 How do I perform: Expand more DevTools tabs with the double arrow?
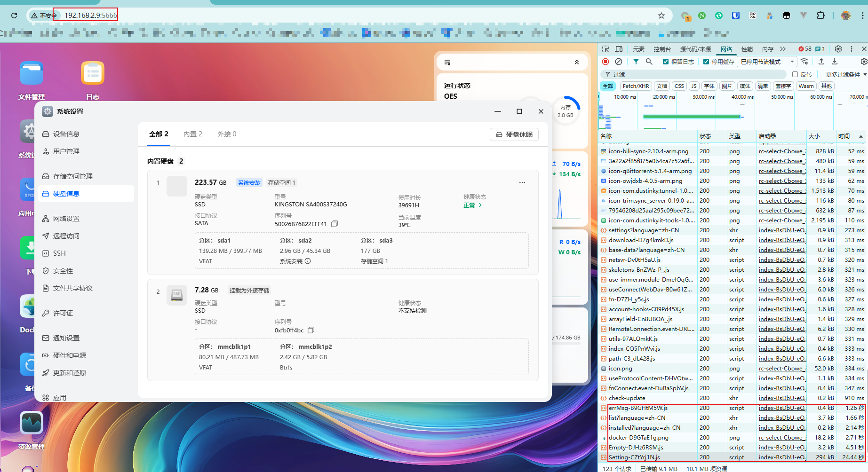point(783,49)
